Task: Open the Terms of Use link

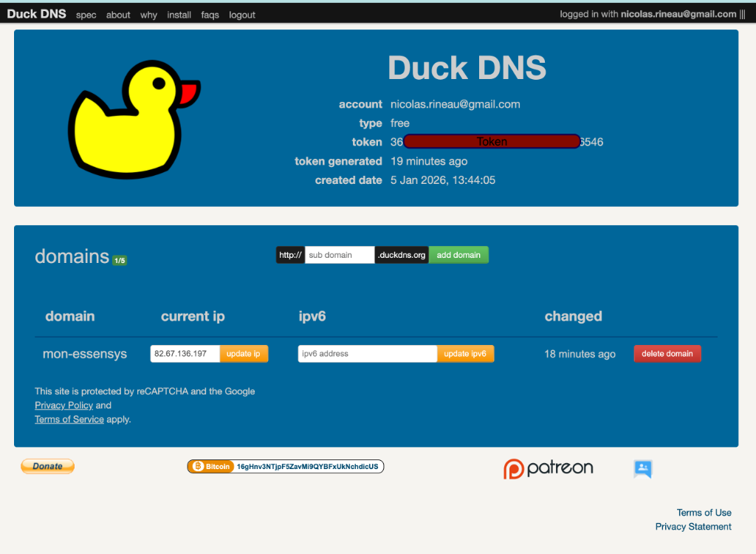Action: coord(704,512)
